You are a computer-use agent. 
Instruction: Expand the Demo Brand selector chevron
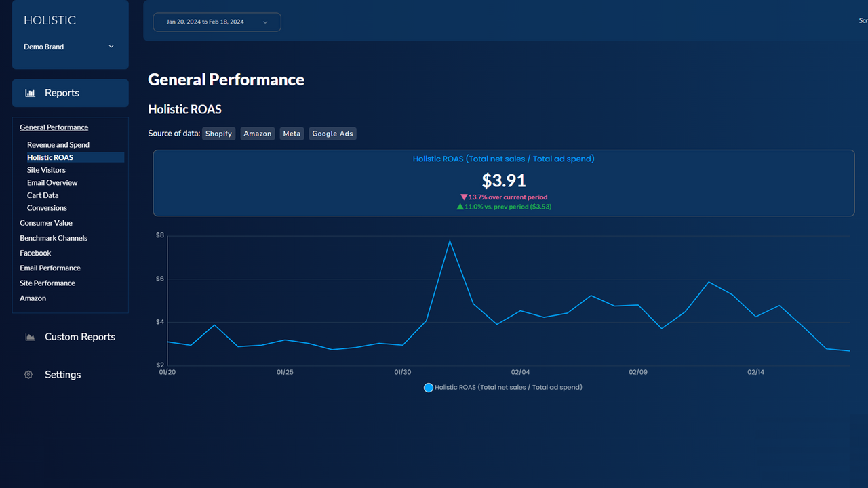111,47
